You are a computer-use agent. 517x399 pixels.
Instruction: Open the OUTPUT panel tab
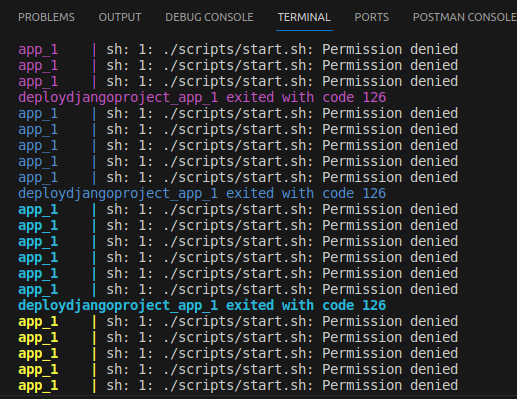tap(120, 17)
